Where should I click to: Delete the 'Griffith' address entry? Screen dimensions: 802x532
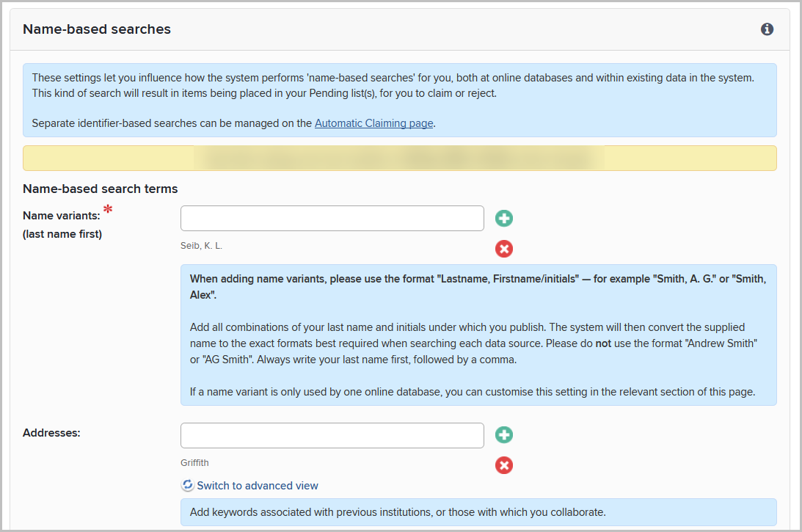click(503, 465)
